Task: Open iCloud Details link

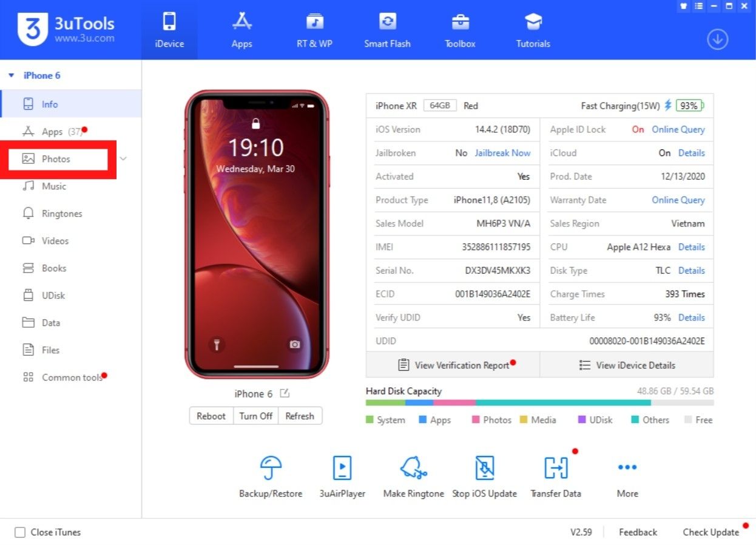Action: pyautogui.click(x=692, y=153)
